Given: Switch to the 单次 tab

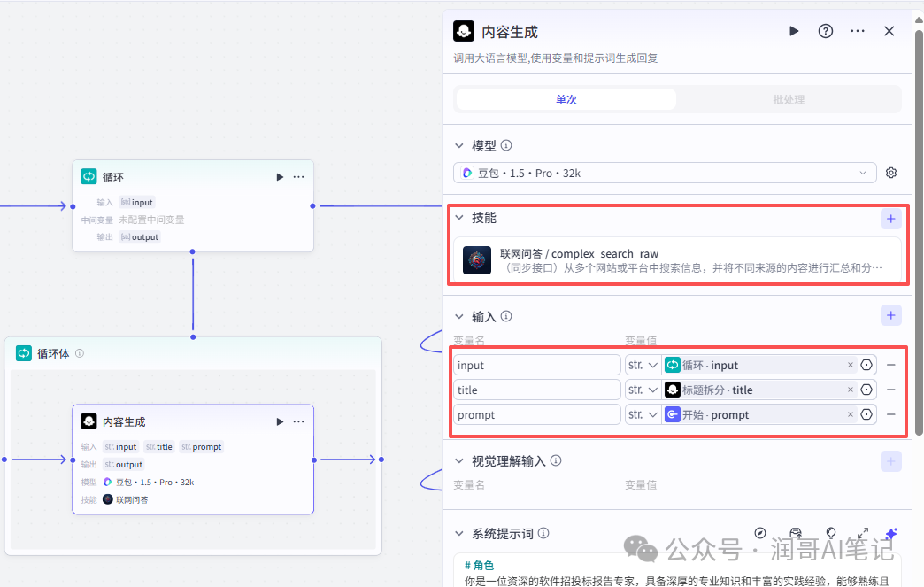Looking at the screenshot, I should point(566,99).
